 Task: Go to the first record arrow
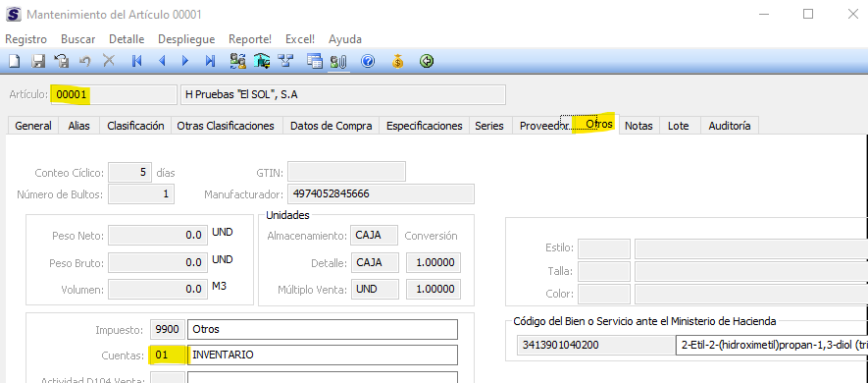click(136, 61)
